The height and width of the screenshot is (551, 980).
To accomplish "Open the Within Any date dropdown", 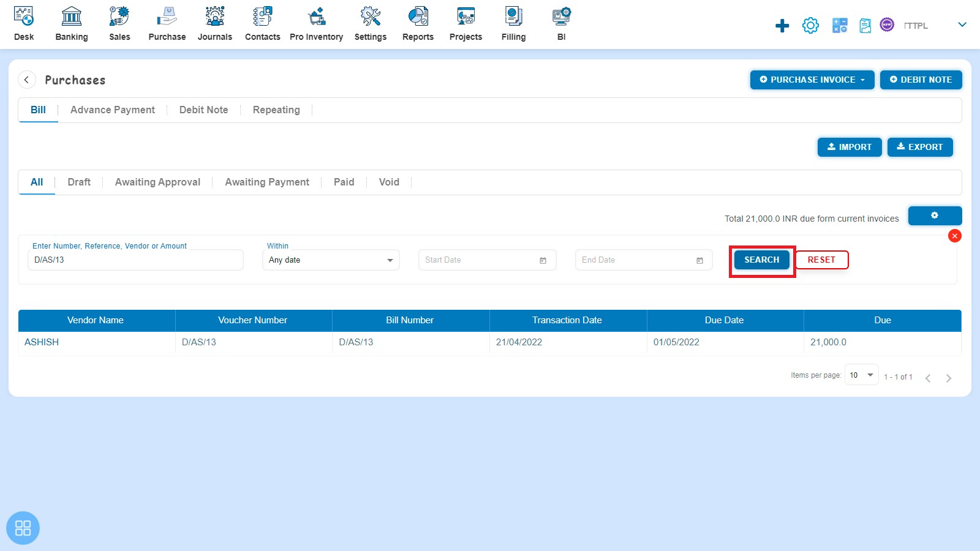I will pos(331,260).
